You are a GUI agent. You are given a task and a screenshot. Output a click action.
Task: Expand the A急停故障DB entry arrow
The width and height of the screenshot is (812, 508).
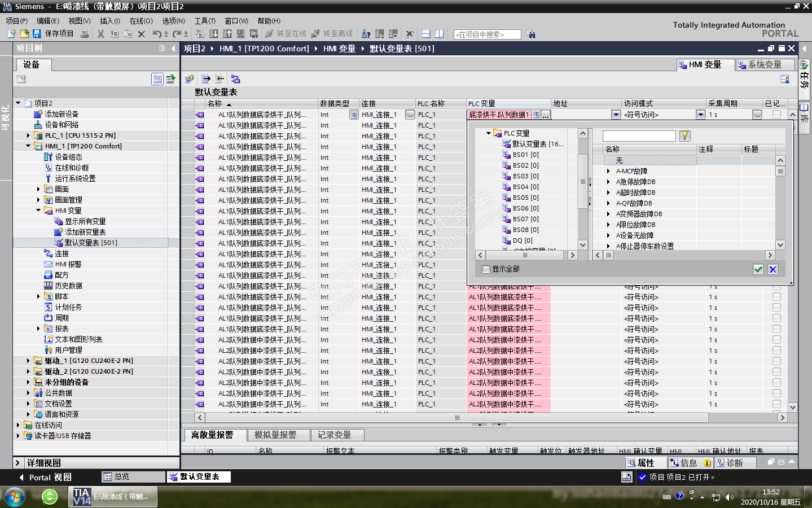(x=608, y=182)
